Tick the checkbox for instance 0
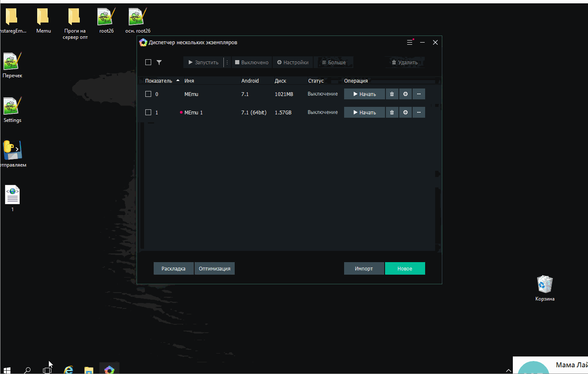 coord(148,94)
